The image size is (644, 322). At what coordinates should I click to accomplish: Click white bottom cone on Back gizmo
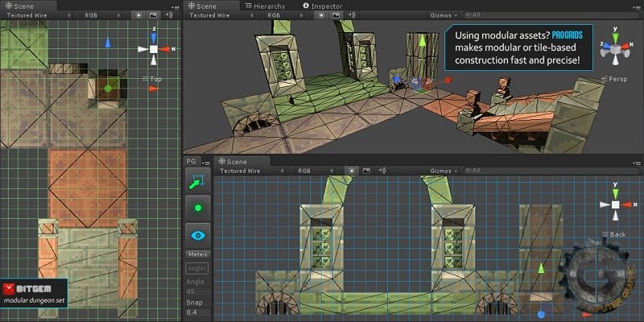coord(615,216)
